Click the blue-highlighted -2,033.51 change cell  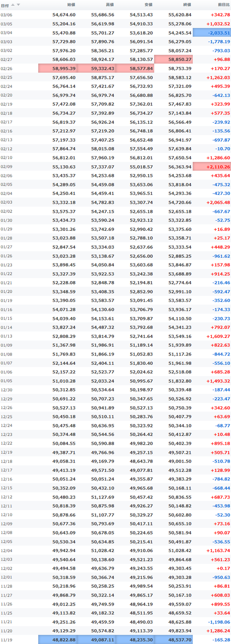tap(212, 32)
